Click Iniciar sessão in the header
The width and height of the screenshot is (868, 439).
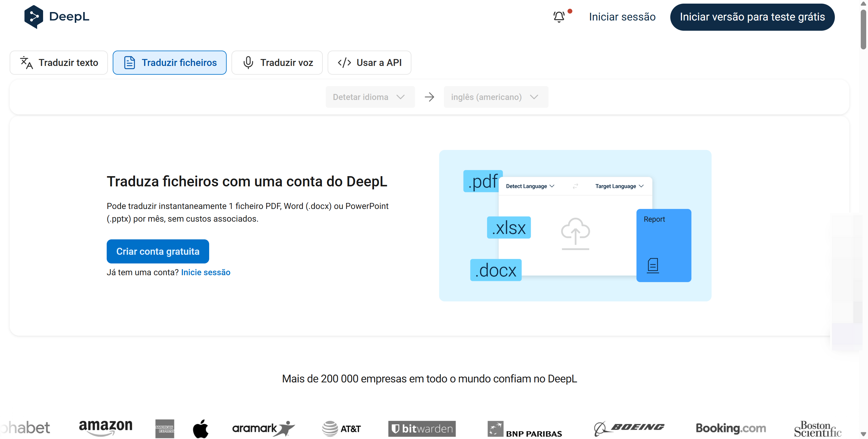622,17
